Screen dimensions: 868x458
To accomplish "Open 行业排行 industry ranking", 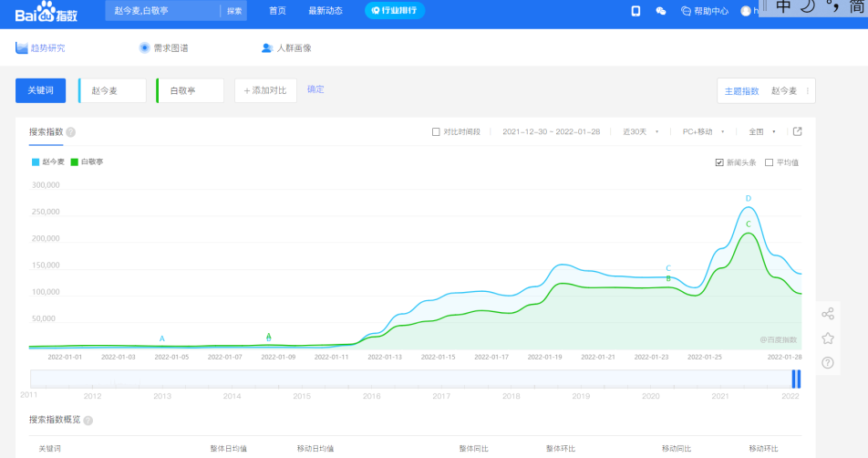I will pyautogui.click(x=395, y=11).
